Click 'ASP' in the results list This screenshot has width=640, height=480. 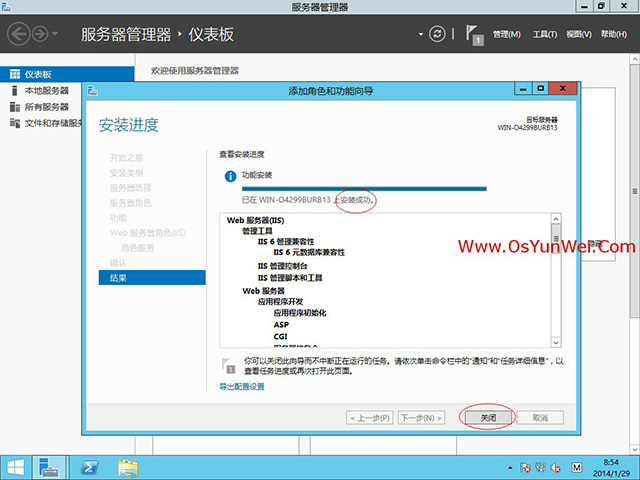pos(281,325)
